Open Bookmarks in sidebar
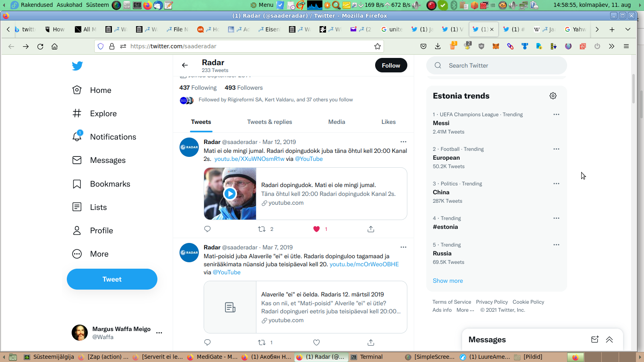 point(101,184)
